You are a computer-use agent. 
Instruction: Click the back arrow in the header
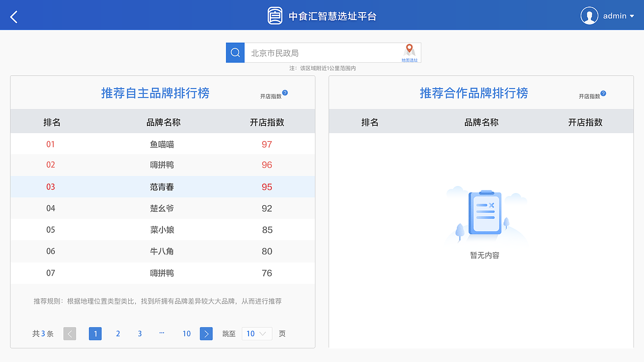point(13,16)
